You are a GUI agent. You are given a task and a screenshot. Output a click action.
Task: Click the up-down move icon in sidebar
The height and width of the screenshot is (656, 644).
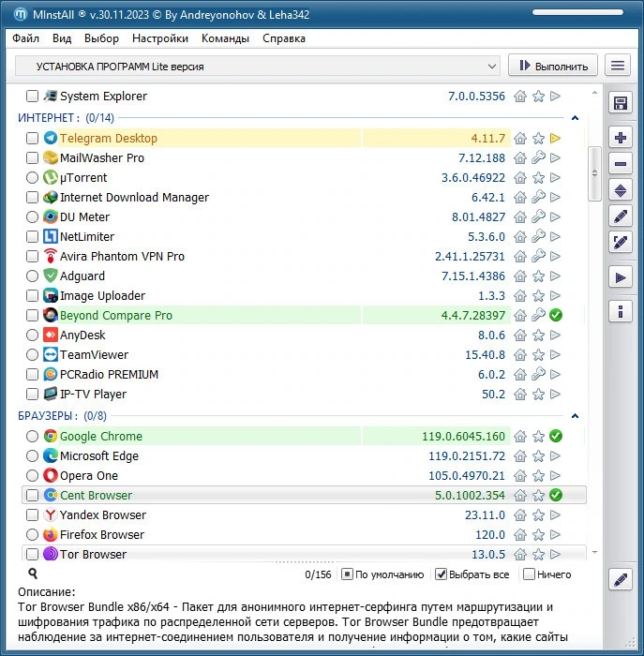pos(620,191)
